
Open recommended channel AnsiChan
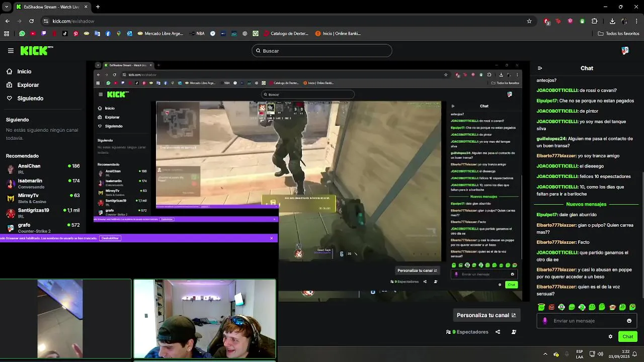43,168
